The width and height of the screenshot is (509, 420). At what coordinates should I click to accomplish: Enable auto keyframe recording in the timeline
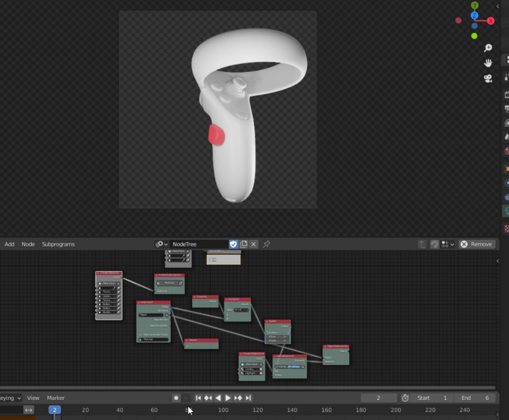(x=176, y=398)
